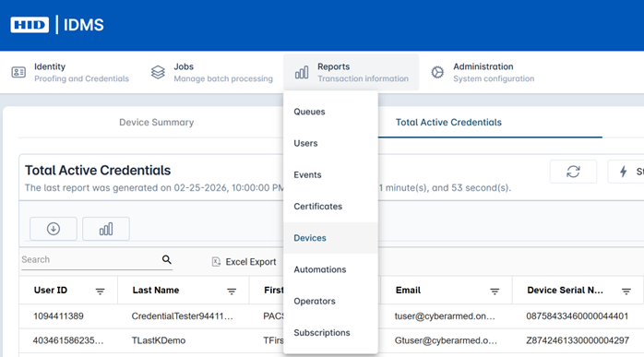Open the Administration navigation menu

(483, 72)
